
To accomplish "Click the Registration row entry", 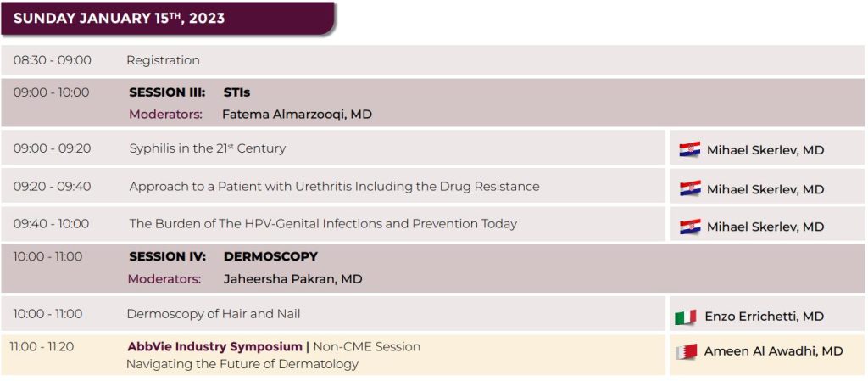I will (x=164, y=60).
